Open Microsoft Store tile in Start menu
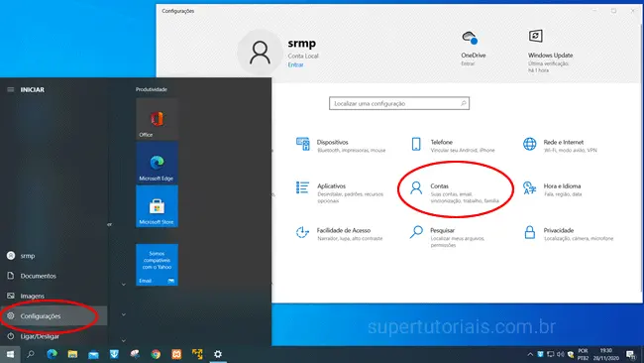 [157, 206]
